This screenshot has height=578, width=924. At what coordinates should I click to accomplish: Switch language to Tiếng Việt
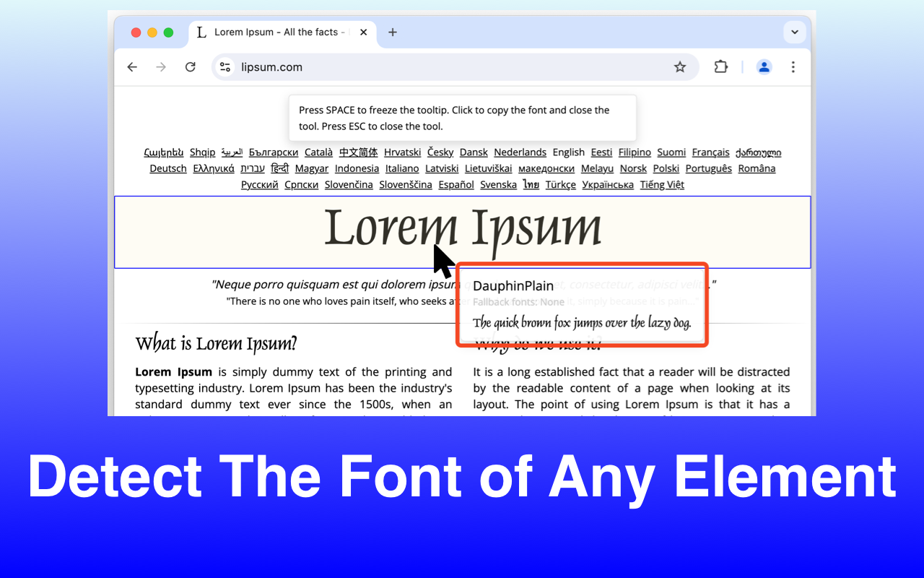pos(662,184)
